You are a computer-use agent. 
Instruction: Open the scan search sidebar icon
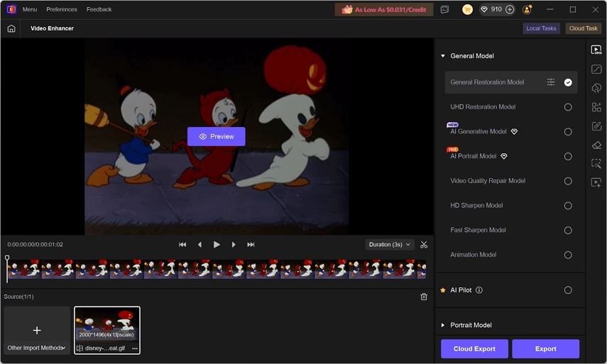[x=596, y=164]
